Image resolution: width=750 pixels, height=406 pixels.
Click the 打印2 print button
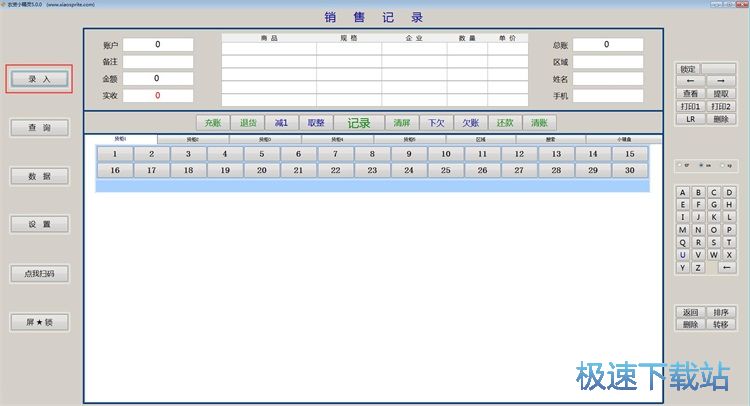point(721,107)
